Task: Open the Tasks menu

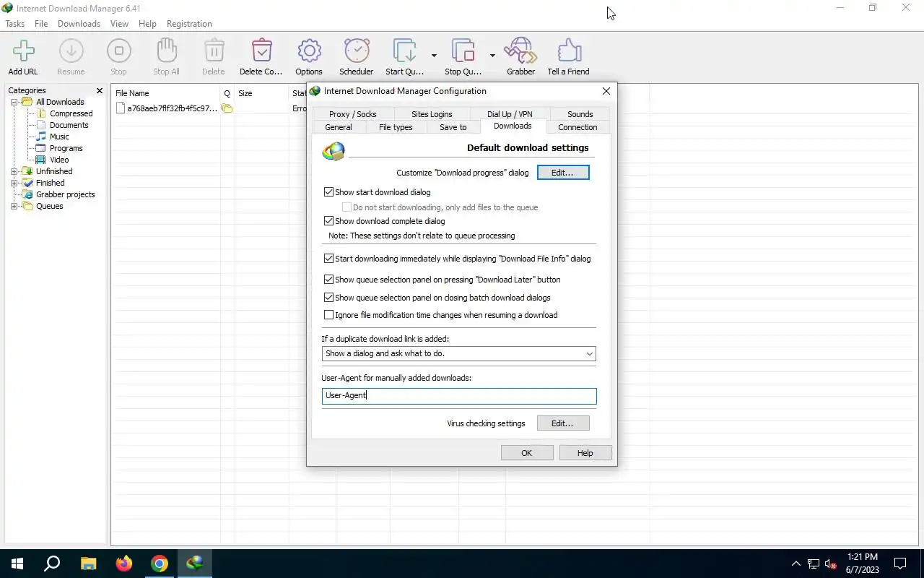Action: point(14,24)
